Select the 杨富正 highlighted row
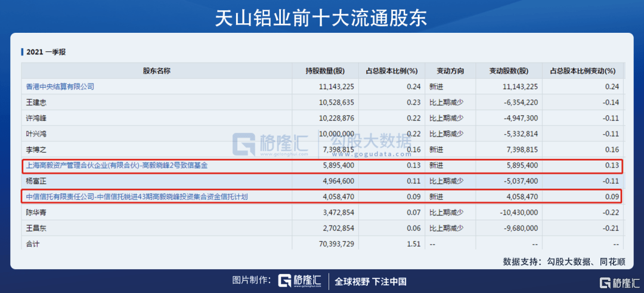This screenshot has width=644, height=293. [323, 181]
